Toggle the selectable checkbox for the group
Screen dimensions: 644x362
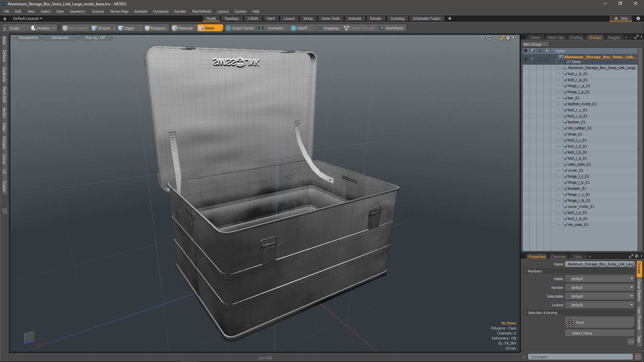(x=540, y=59)
